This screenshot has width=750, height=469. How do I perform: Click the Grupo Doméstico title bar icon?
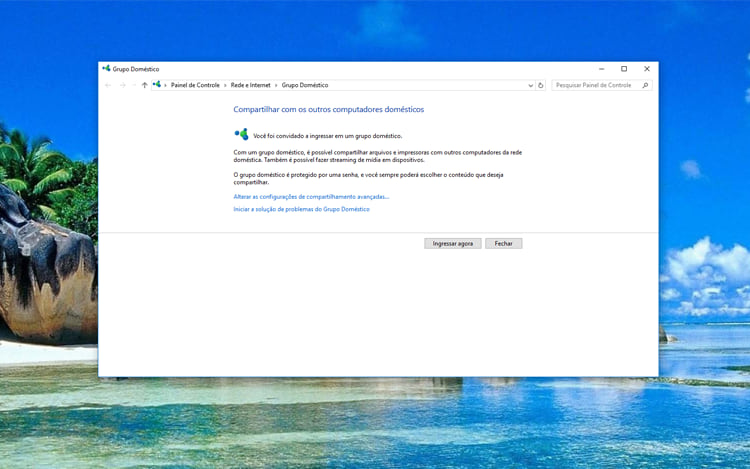coord(106,69)
